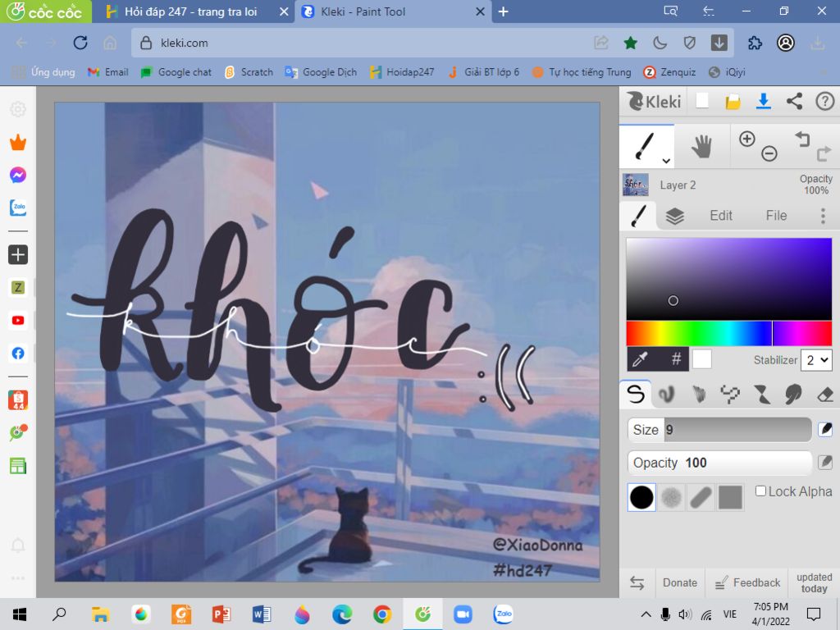
Task: Click the updated today link
Action: (x=814, y=583)
